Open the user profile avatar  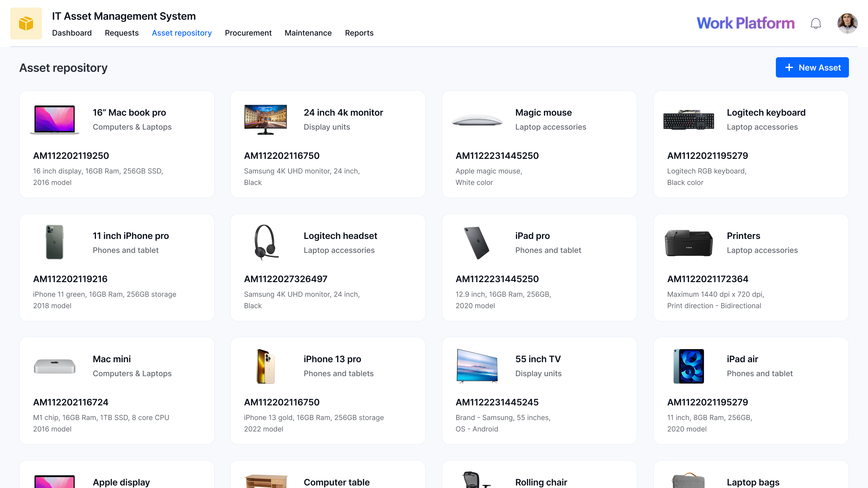pos(847,24)
